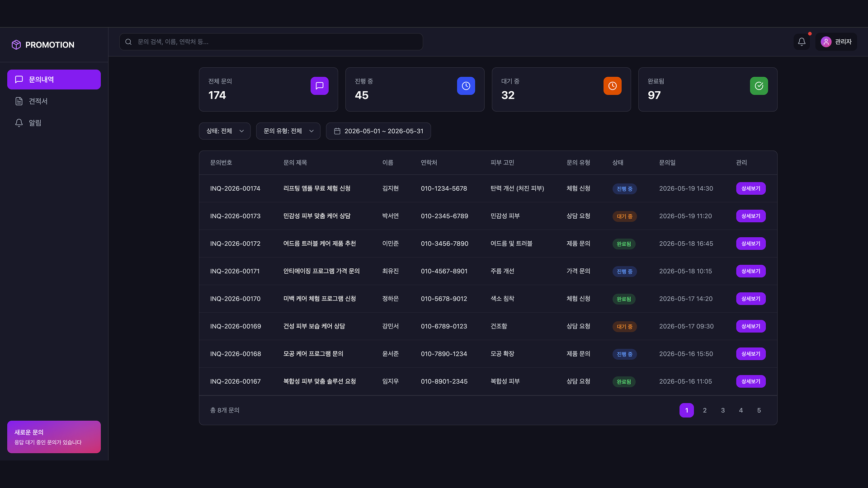Click the 대기 중 32 summary card
Image resolution: width=868 pixels, height=488 pixels.
(x=561, y=89)
